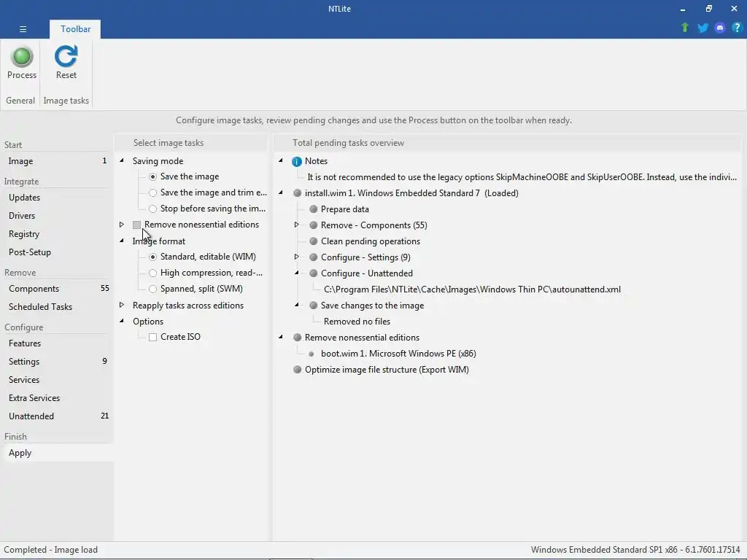Click bullet icon beside Configure - Settings (9)
747x560 pixels.
click(314, 257)
